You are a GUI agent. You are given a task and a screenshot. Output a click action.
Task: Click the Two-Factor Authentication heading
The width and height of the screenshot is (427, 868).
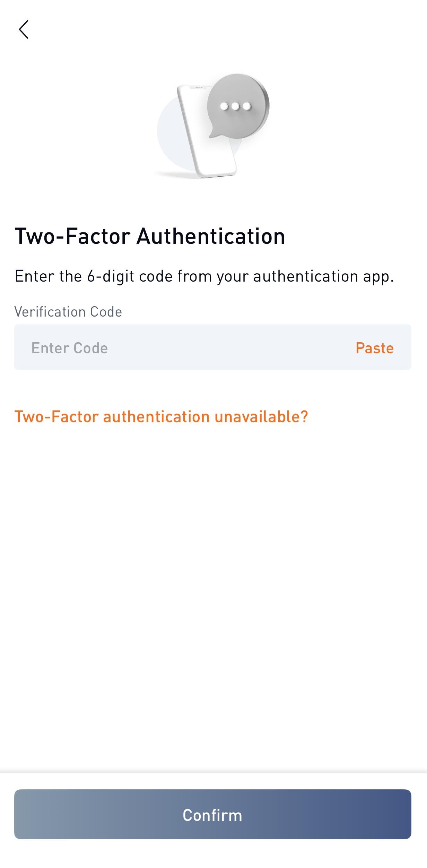150,236
